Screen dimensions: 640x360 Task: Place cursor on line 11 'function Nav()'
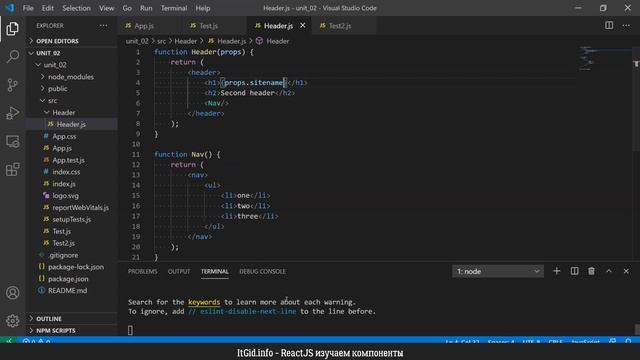click(x=187, y=154)
